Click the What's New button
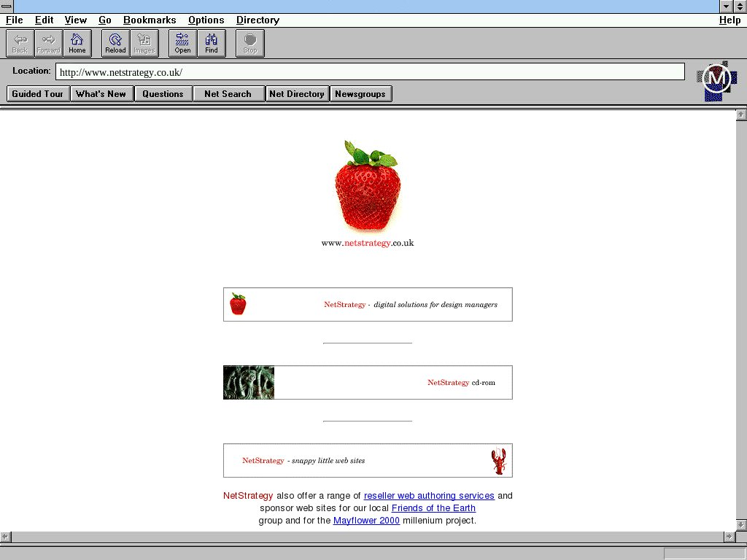Image resolution: width=747 pixels, height=560 pixels. click(x=101, y=94)
